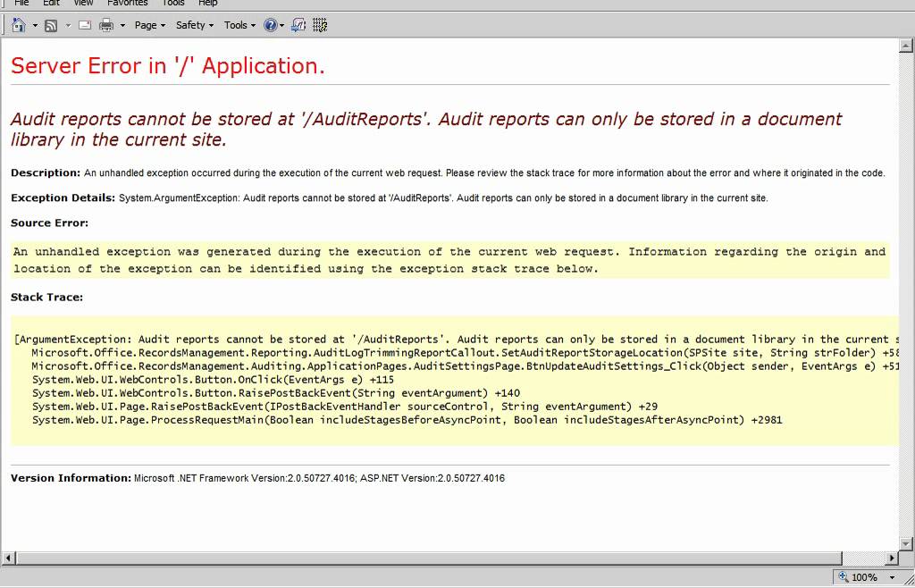Open the Edit menu
This screenshot has width=915, height=588.
click(x=51, y=3)
